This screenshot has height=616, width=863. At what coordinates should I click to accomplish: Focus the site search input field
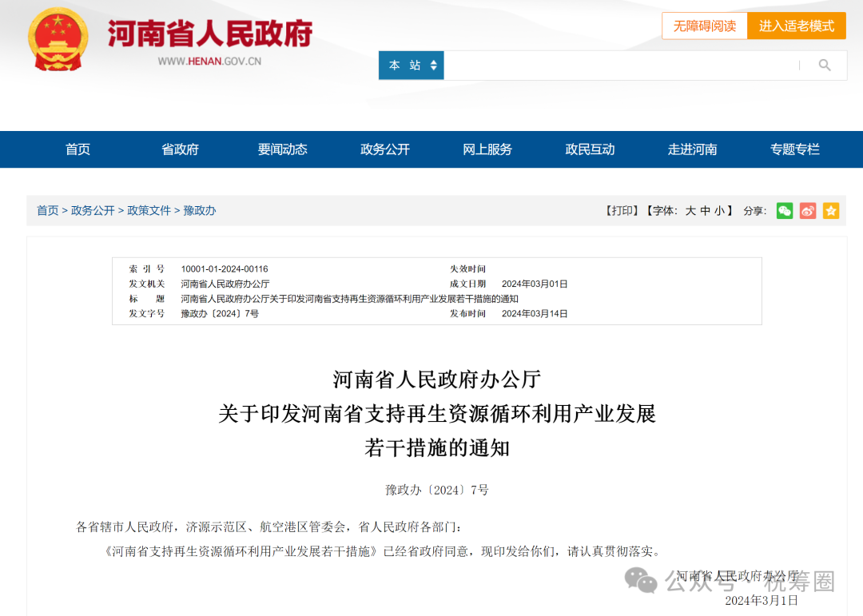tap(621, 66)
